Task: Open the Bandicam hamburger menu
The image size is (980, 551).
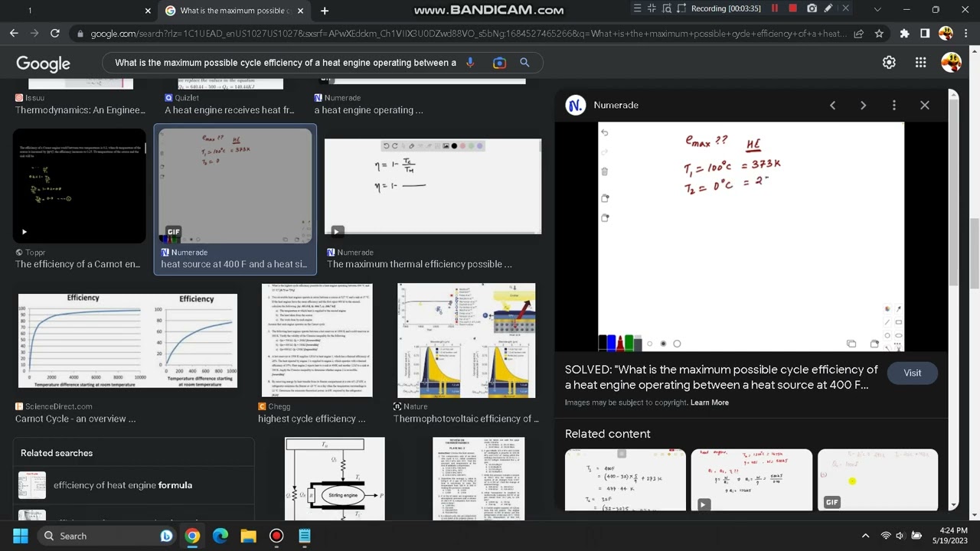Action: pyautogui.click(x=637, y=8)
